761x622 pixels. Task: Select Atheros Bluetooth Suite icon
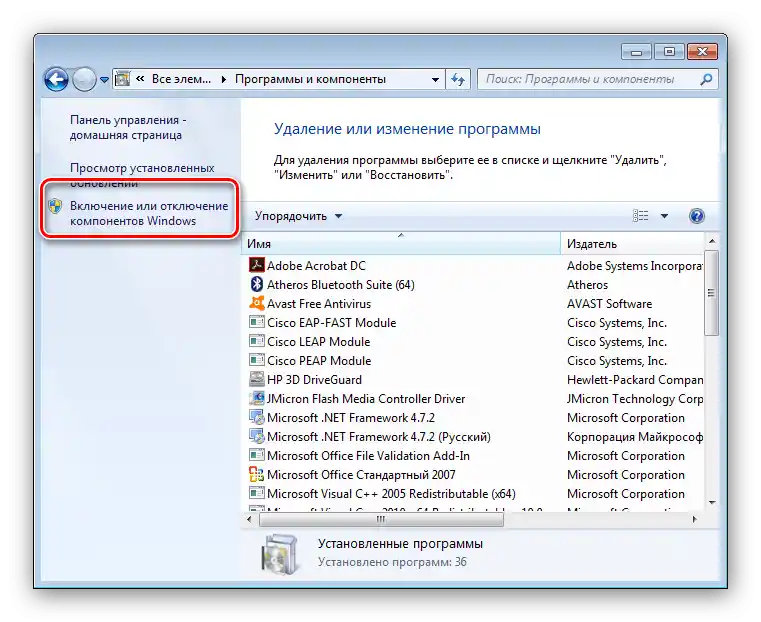pyautogui.click(x=256, y=284)
